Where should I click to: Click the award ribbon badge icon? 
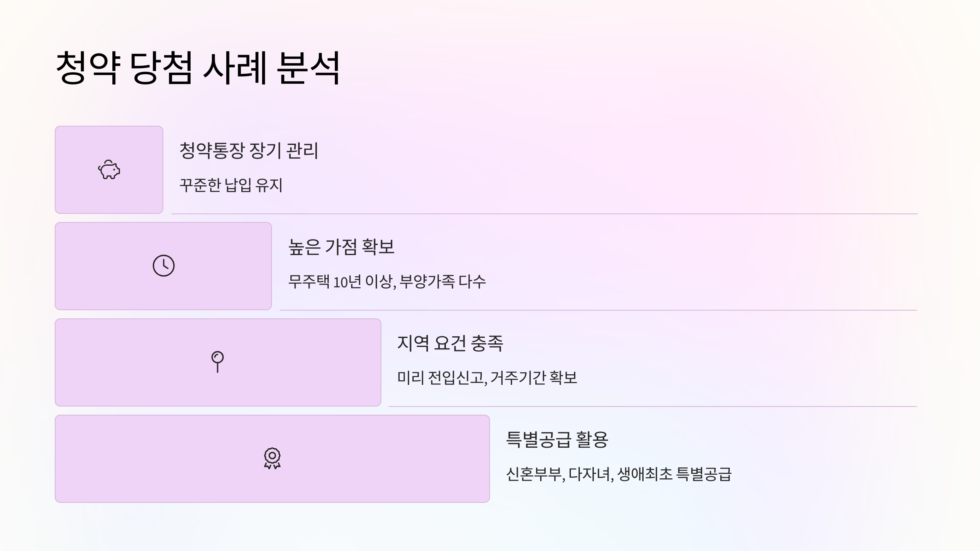point(272,458)
